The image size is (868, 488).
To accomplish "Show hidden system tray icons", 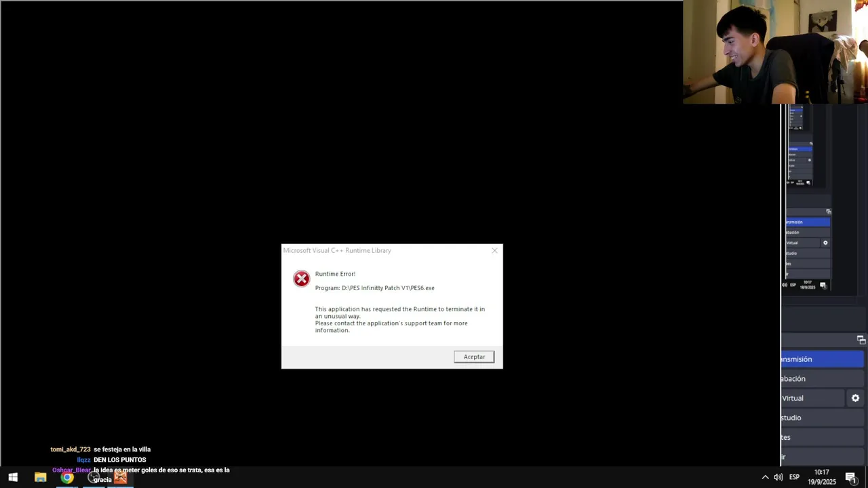I will coord(765,477).
